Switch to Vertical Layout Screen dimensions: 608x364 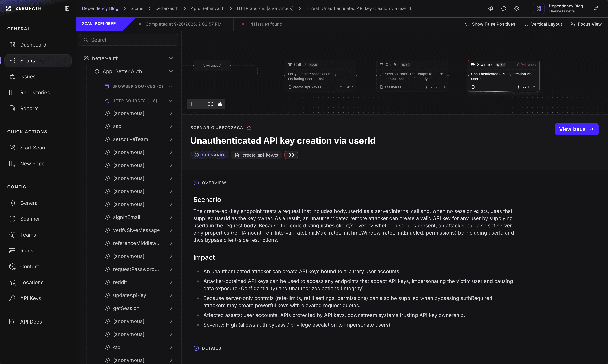coord(543,24)
